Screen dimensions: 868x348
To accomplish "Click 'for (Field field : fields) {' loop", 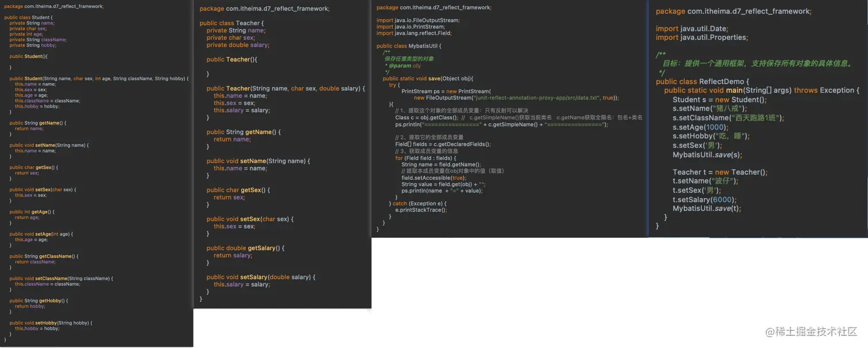I will [425, 158].
